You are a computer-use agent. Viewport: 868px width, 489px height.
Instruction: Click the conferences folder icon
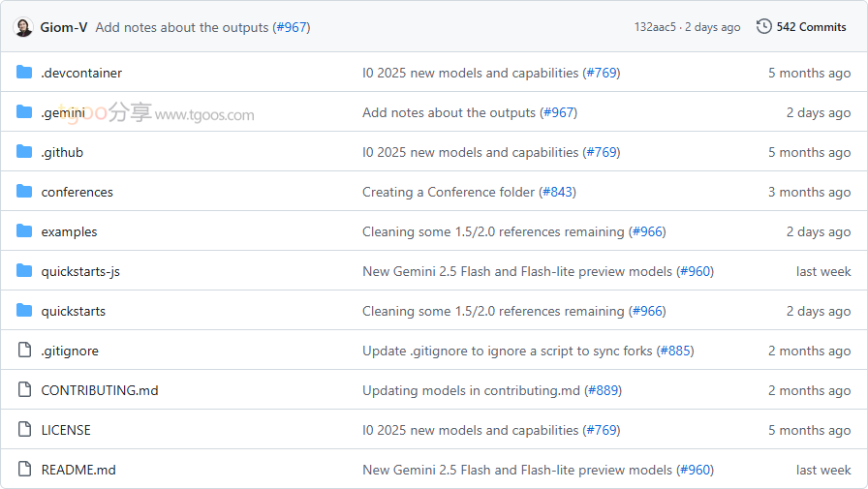tap(24, 192)
